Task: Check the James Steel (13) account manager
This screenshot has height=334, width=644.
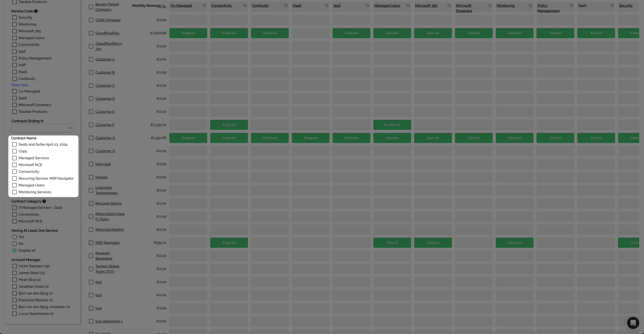Action: click(14, 273)
